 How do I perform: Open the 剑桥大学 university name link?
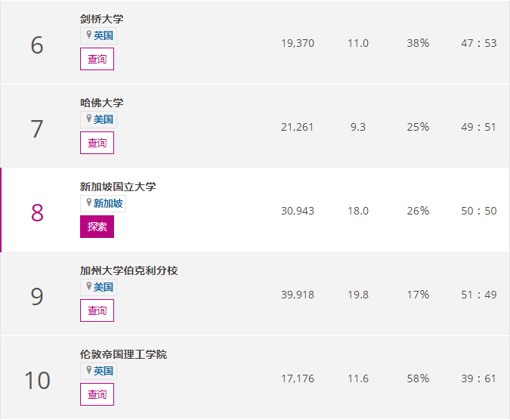101,19
